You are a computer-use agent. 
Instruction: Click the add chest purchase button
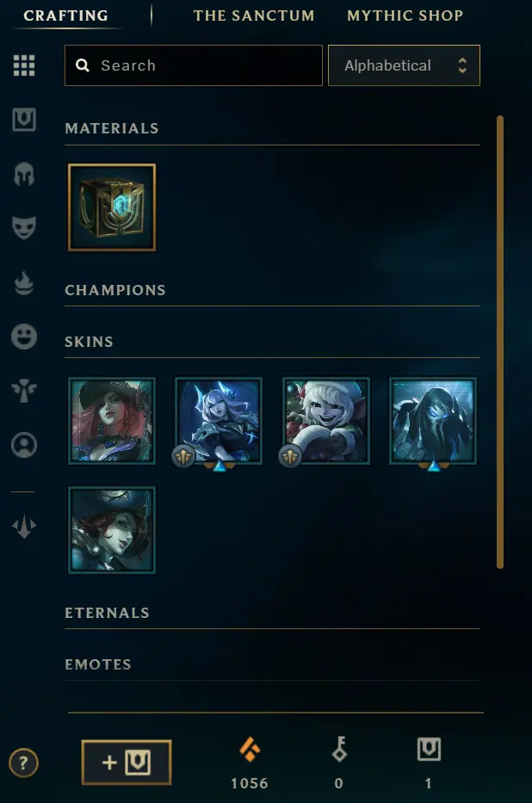click(x=127, y=763)
